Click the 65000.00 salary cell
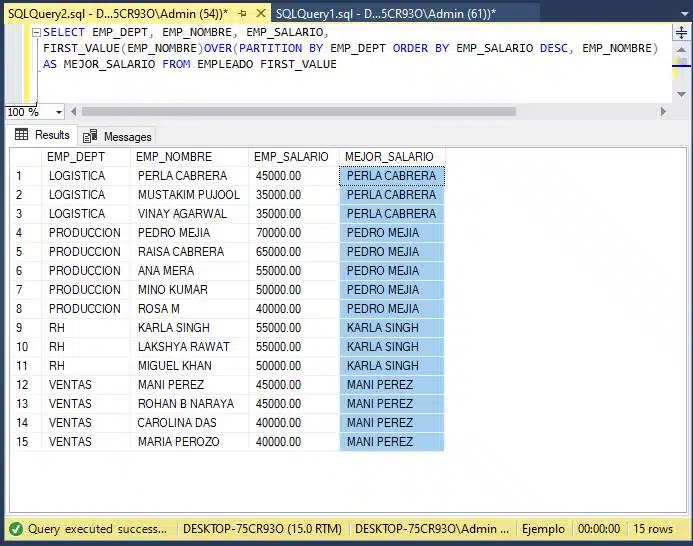Screen dimensions: 693x546 point(293,252)
